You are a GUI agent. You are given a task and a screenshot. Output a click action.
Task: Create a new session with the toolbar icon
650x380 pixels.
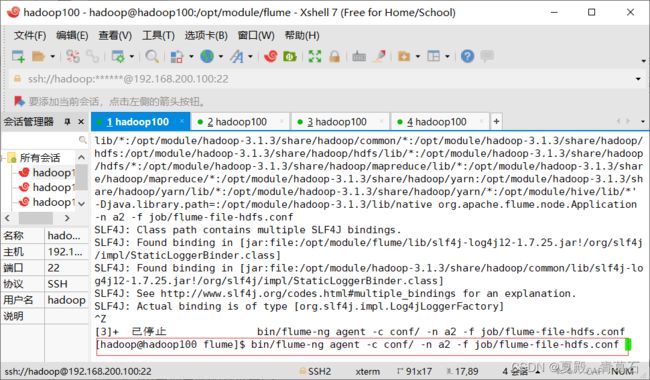click(18, 56)
